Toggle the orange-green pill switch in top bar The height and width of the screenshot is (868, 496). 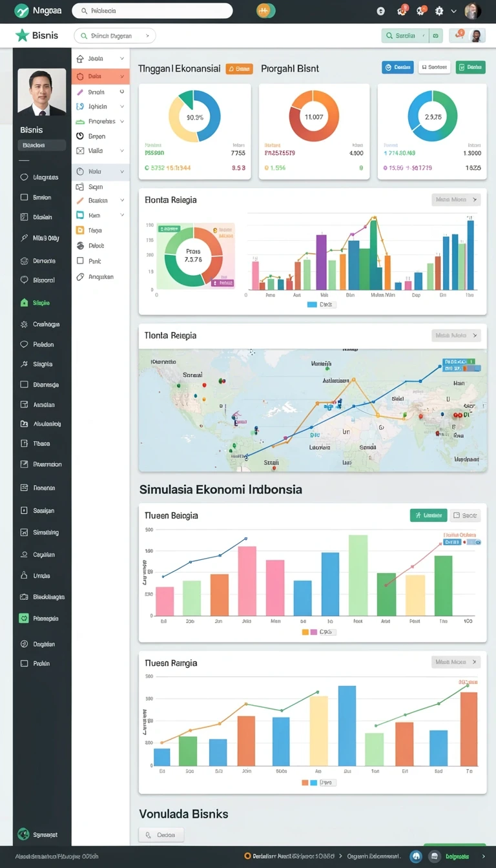click(265, 10)
